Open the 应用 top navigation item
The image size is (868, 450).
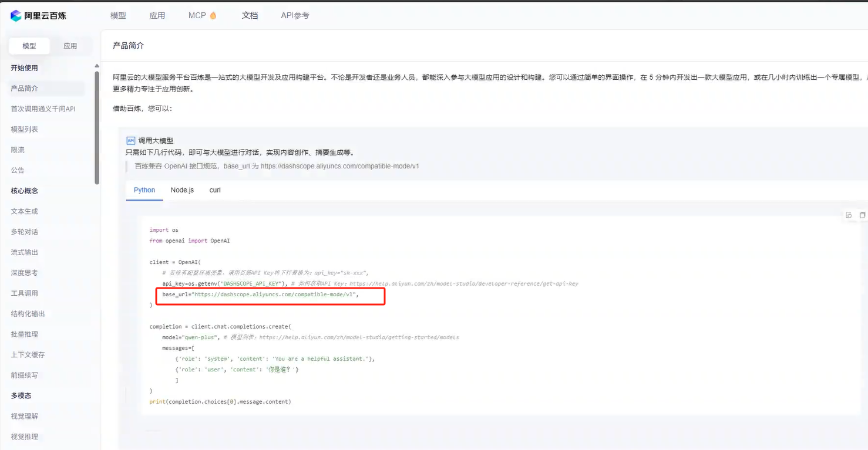pos(157,16)
